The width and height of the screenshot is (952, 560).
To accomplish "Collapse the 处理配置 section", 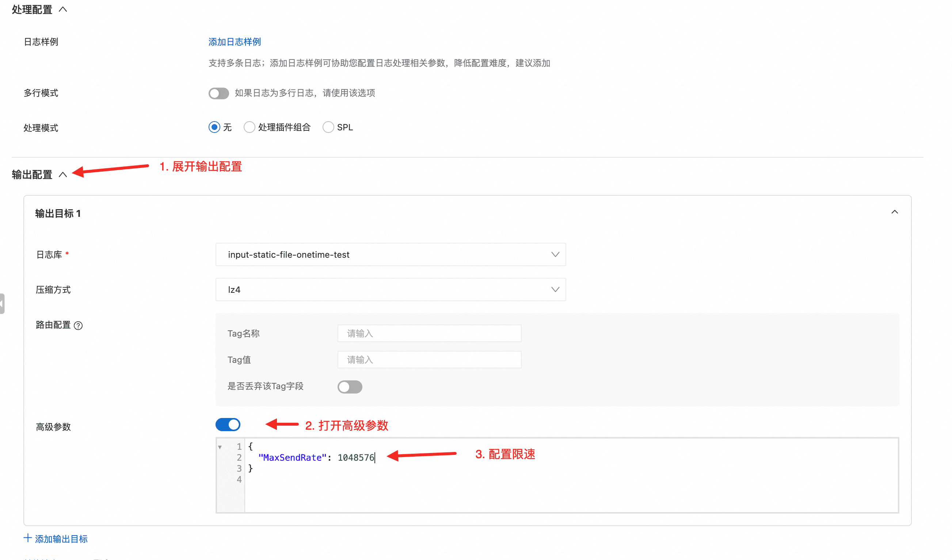I will [x=63, y=9].
